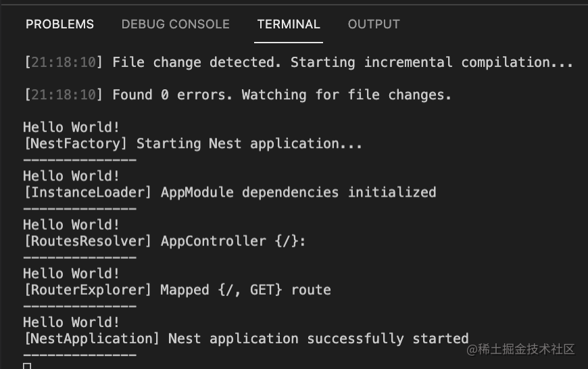
Task: Click 'Starting Nest application...' text
Action: pos(249,144)
